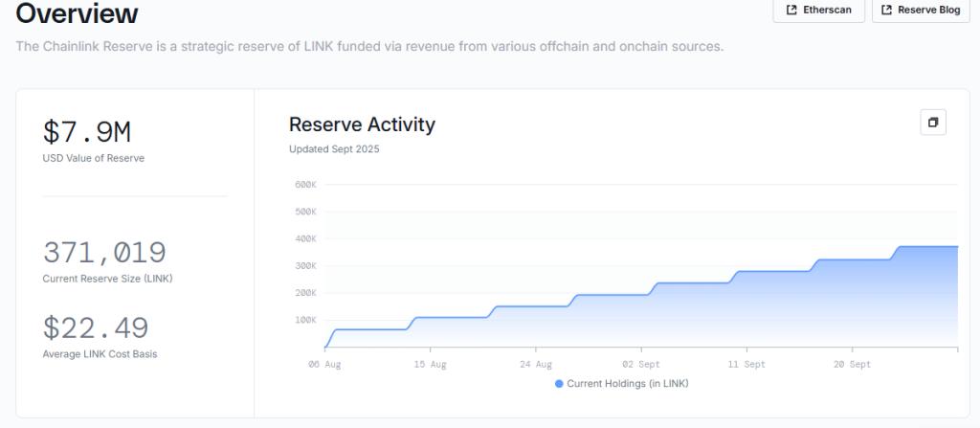Select the 11 Sept date marker
This screenshot has width=980, height=428.
coord(746,365)
